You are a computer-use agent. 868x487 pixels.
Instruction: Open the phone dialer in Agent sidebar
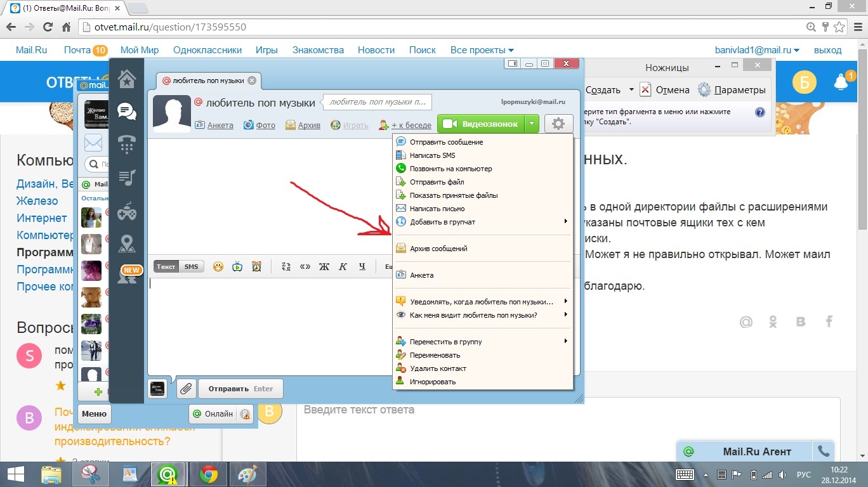[x=127, y=145]
